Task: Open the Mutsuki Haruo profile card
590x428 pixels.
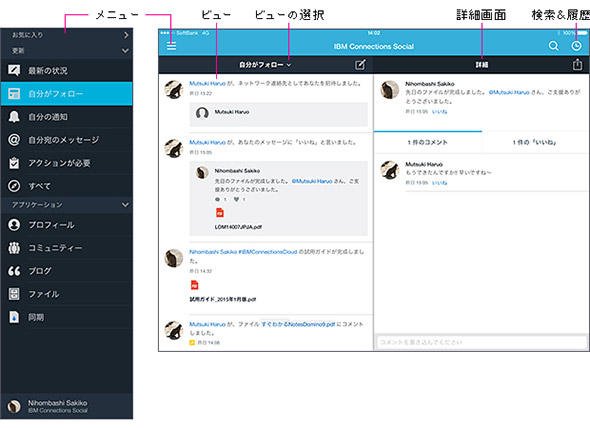Action: 278,113
